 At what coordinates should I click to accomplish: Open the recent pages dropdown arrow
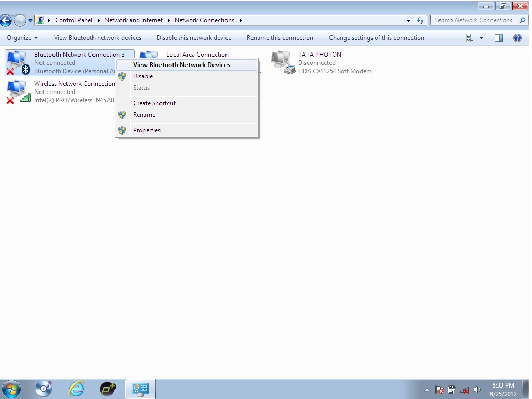(30, 21)
